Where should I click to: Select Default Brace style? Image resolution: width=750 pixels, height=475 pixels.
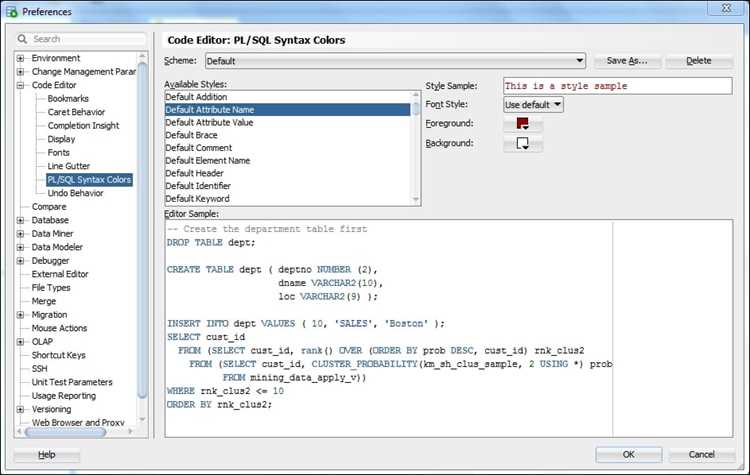tap(287, 135)
